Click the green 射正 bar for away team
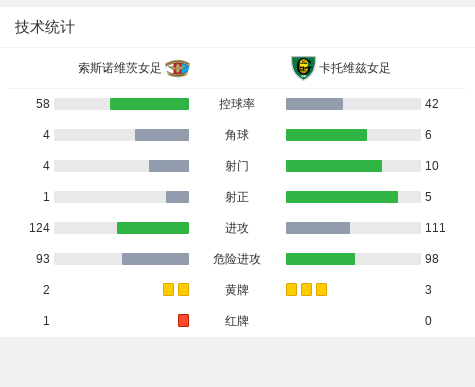This screenshot has width=475, height=387. [x=342, y=197]
